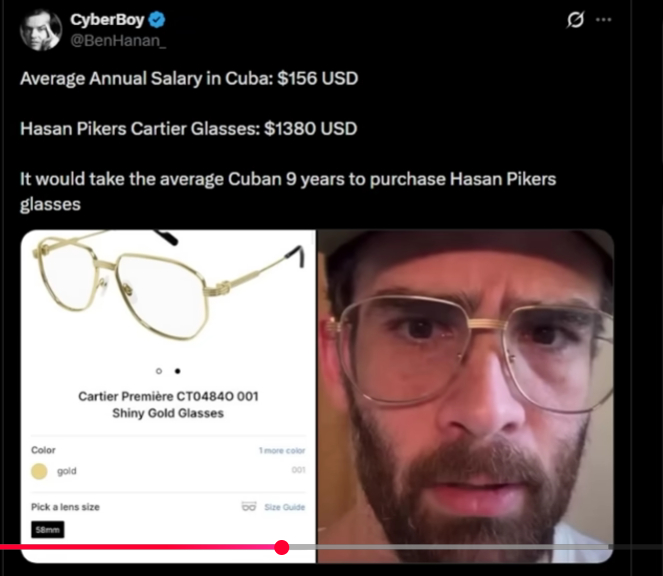Viewport: 663px width, 576px height.
Task: Open the bearded man photo on right
Action: click(465, 396)
